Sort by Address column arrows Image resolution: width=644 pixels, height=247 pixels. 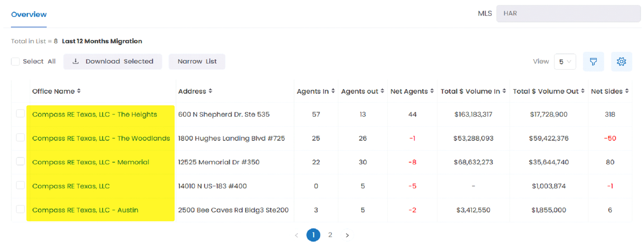point(210,91)
